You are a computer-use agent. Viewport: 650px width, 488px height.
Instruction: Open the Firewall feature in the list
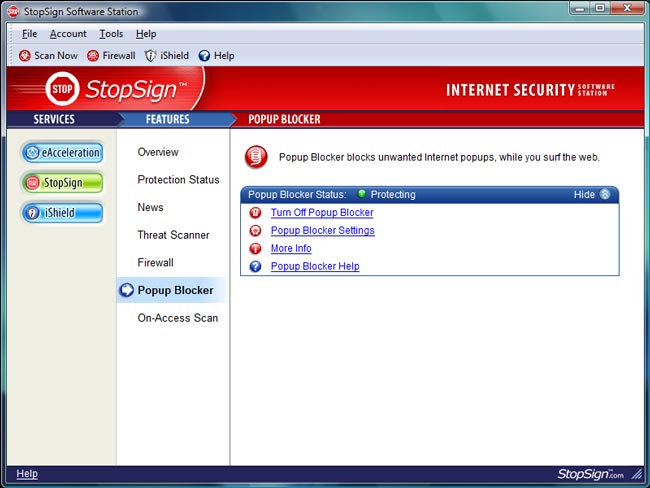pos(155,263)
